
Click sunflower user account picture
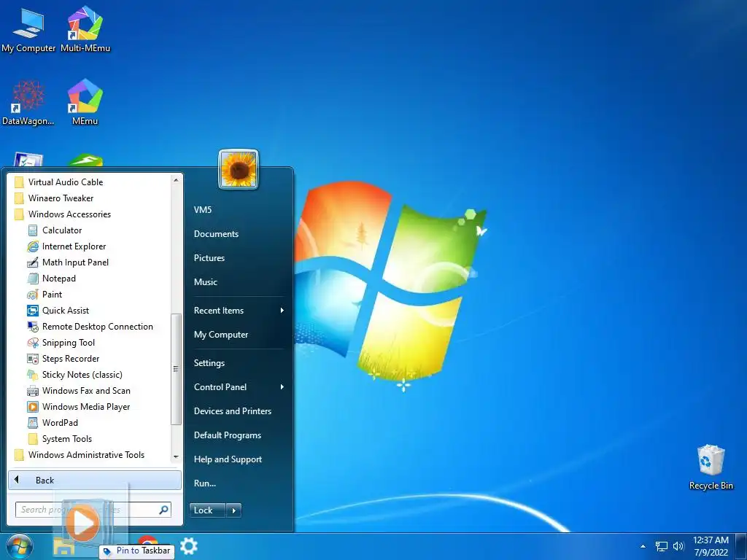(239, 169)
